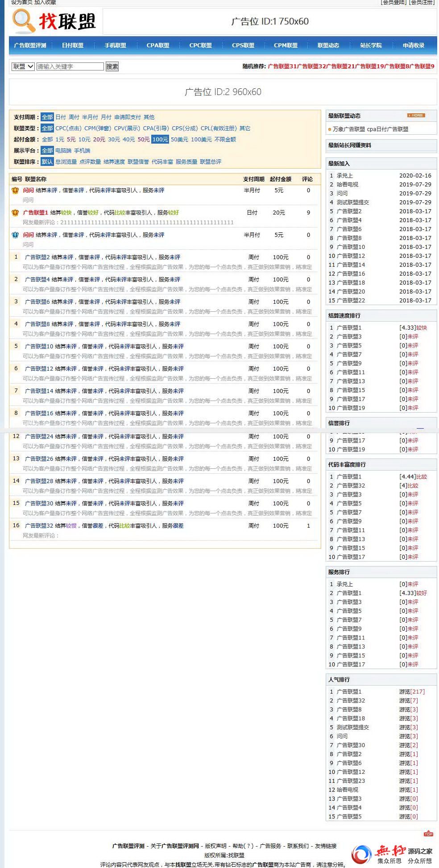This screenshot has width=439, height=868.
Task: Select the highlighted 100元 minimum payout filter
Action: tap(160, 140)
